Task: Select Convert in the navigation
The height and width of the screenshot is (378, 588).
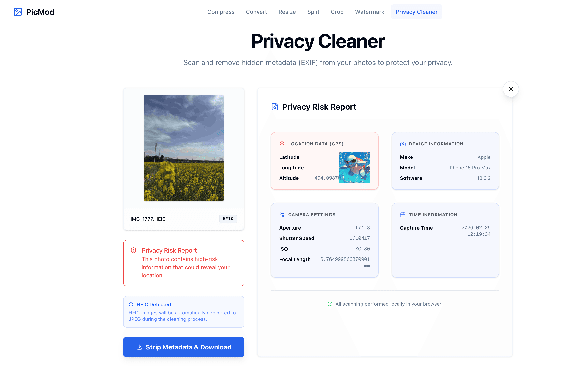Action: [x=256, y=12]
